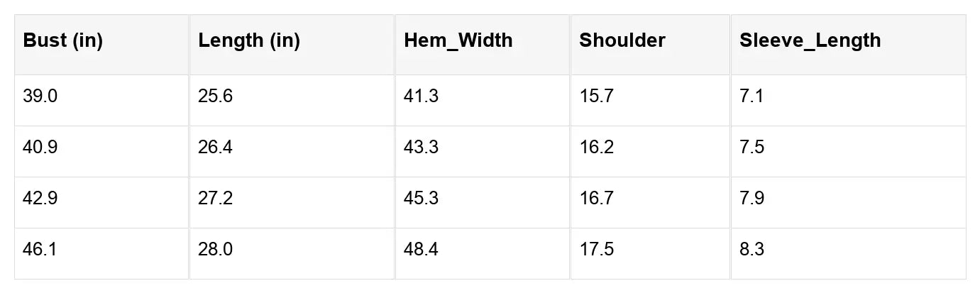Click the shoulder value 16.2 cell
980x293 pixels.
596,148
